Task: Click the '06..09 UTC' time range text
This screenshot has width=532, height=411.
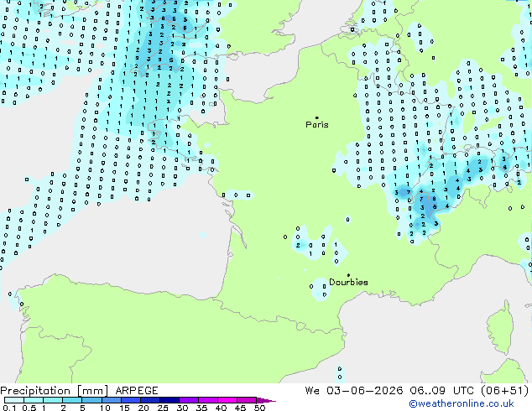Action: click(441, 391)
